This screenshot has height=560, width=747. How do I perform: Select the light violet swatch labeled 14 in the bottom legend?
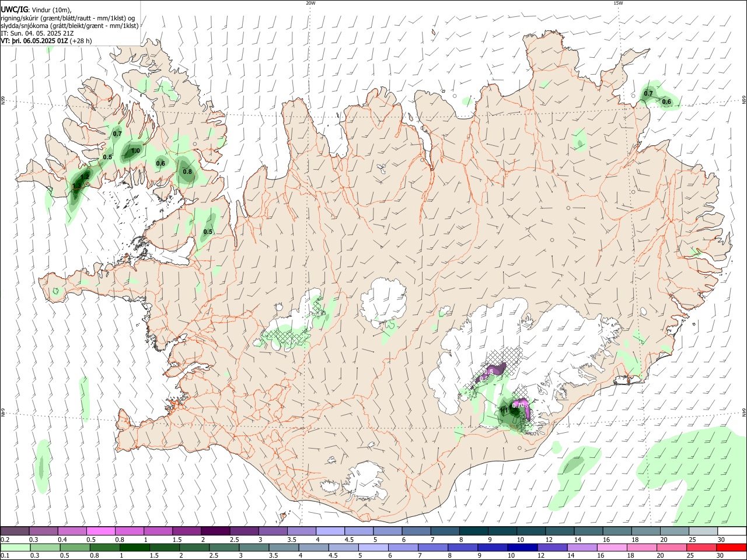tap(582, 547)
